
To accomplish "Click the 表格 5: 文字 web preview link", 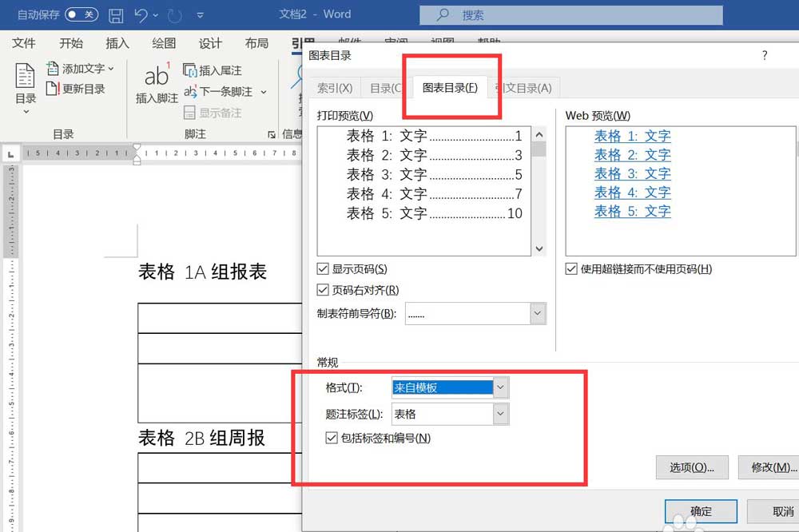I will pyautogui.click(x=632, y=211).
